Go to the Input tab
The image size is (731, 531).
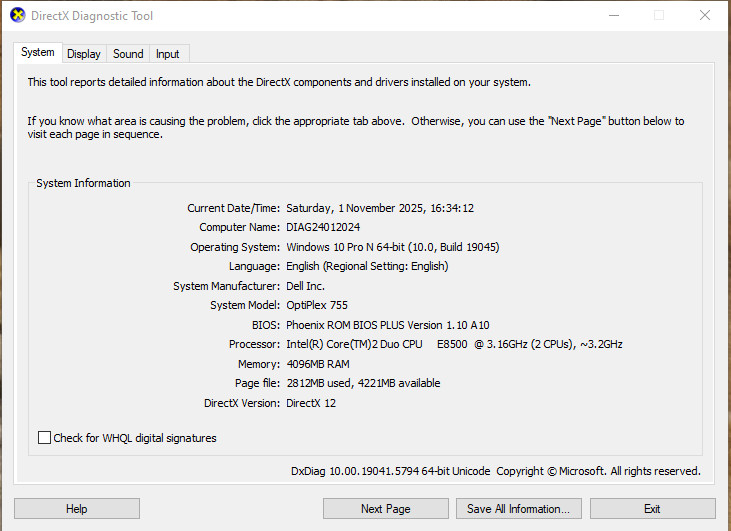168,54
